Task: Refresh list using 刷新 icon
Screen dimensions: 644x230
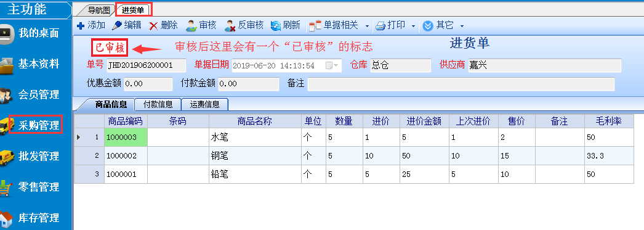Action: pos(276,26)
